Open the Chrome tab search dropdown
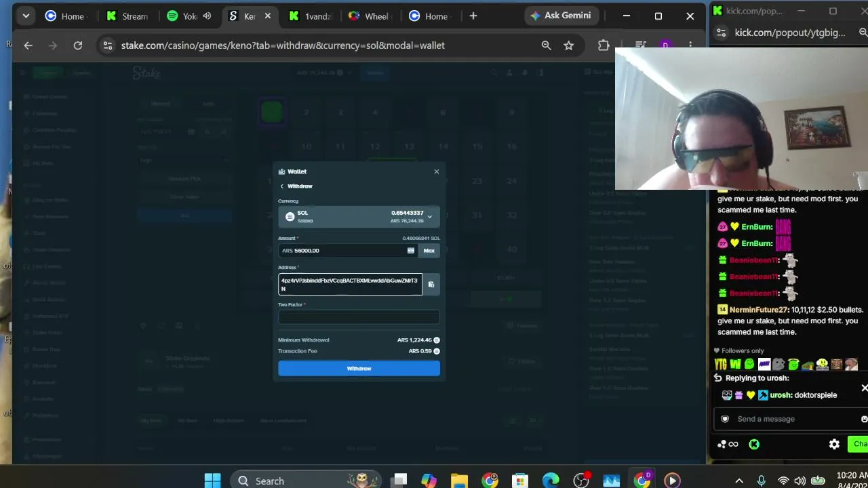Viewport: 868px width, 488px height. click(x=26, y=16)
